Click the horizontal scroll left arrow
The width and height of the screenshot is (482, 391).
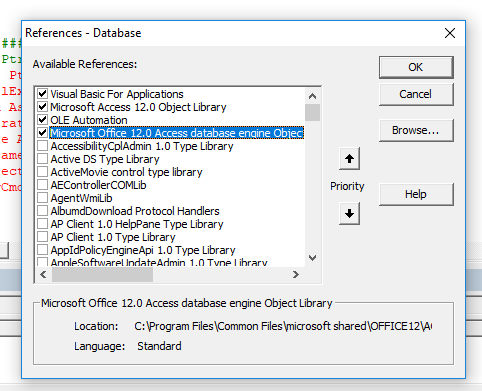tap(43, 274)
